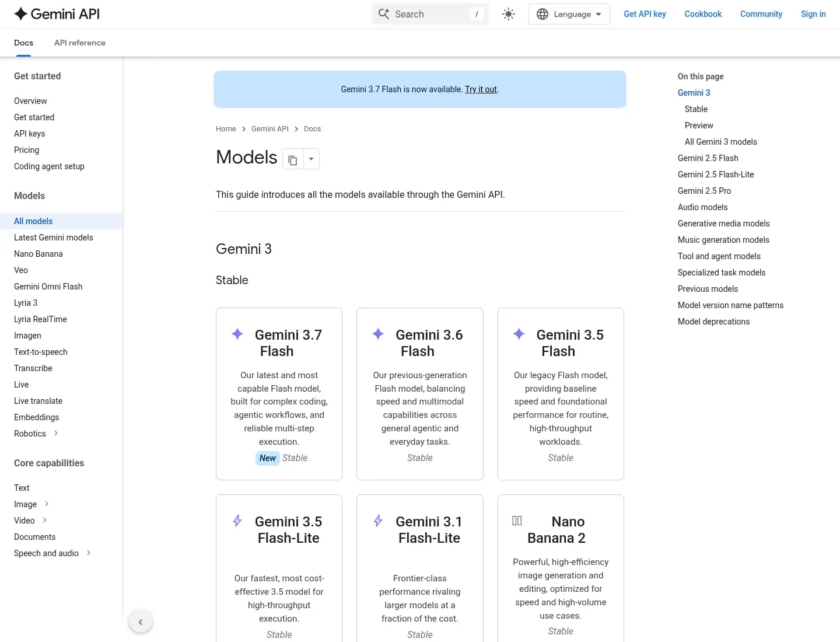Expand the Speech and audio section
The height and width of the screenshot is (642, 840).
(89, 553)
